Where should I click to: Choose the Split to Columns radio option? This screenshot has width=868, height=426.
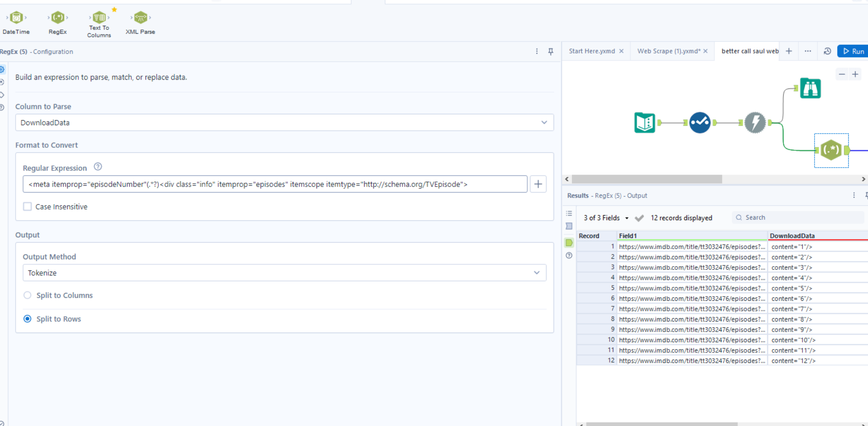[28, 295]
